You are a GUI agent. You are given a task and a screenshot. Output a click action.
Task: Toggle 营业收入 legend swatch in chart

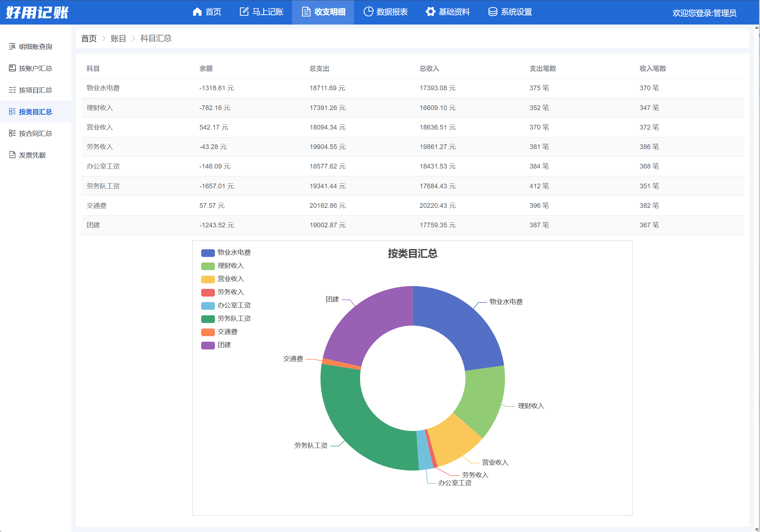pos(208,279)
